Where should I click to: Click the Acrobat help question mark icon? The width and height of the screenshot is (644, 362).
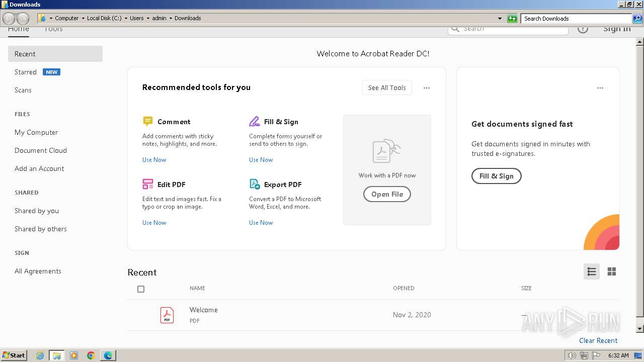click(583, 29)
